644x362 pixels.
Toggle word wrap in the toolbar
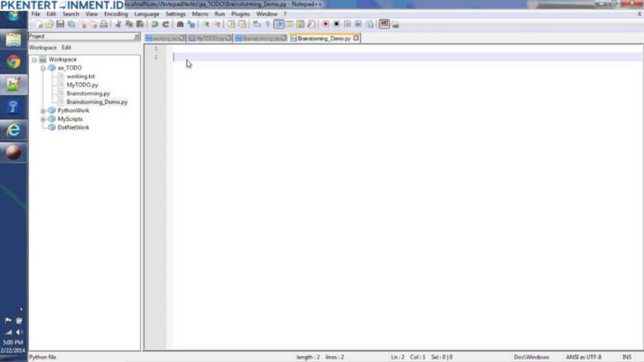[257, 24]
